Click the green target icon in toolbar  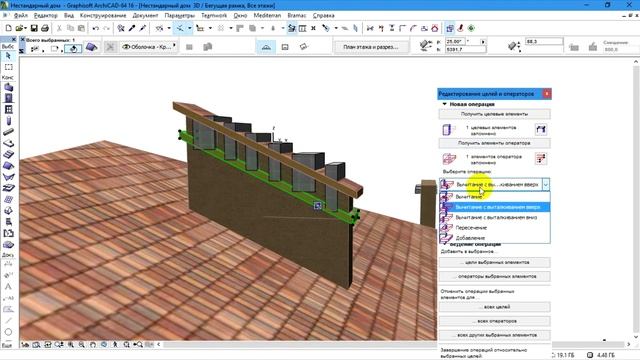[471, 28]
